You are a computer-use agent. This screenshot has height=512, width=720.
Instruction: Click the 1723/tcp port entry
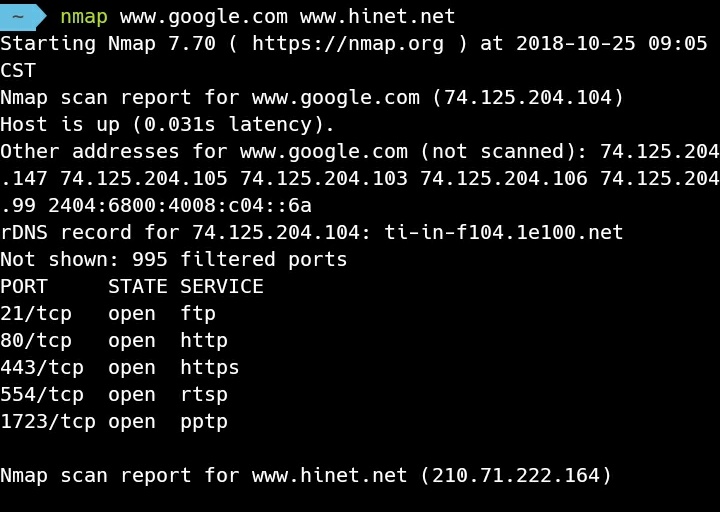pyautogui.click(x=48, y=422)
